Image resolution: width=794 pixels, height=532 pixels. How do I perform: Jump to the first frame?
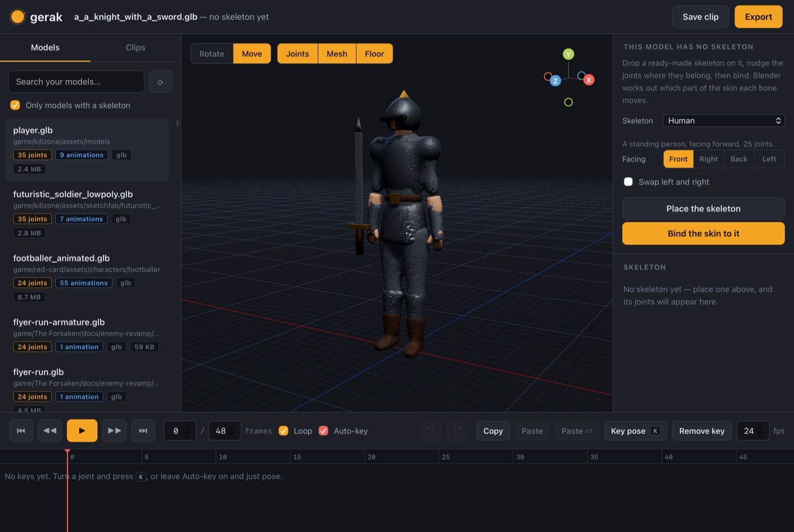tap(21, 431)
